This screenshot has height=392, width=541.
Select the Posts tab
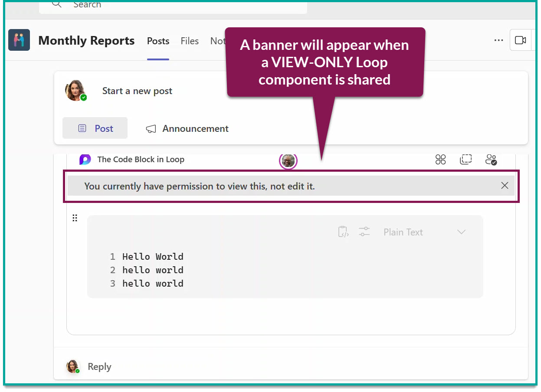158,41
